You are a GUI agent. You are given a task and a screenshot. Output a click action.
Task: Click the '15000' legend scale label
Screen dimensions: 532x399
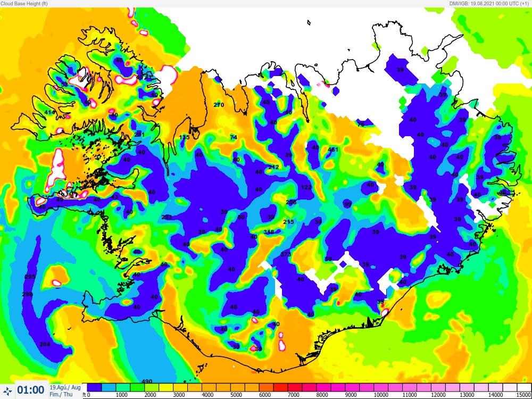(525, 395)
